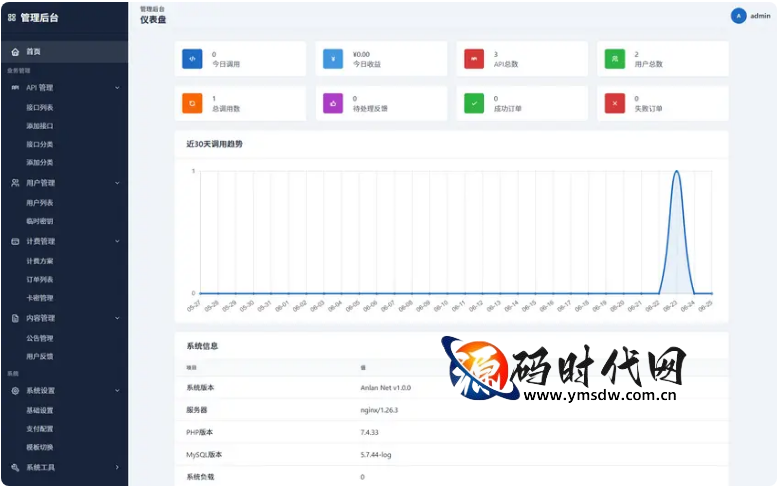Click the home icon beside 首页

click(15, 52)
